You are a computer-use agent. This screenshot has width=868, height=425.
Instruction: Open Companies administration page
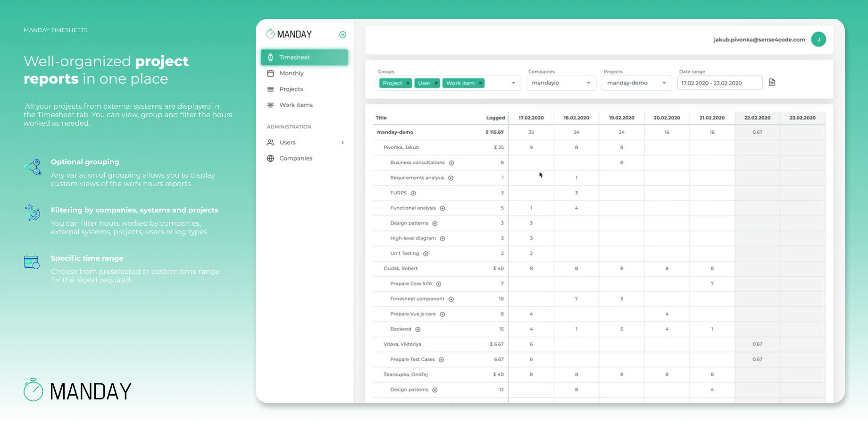click(x=296, y=158)
